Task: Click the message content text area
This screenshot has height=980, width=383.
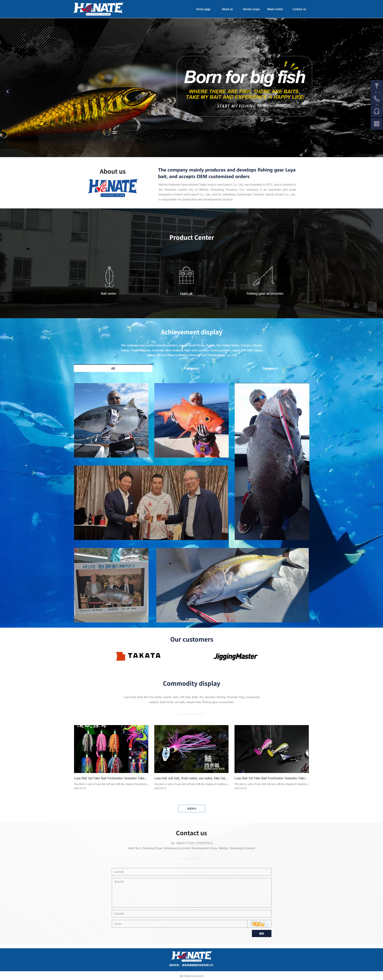Action: pyautogui.click(x=191, y=893)
